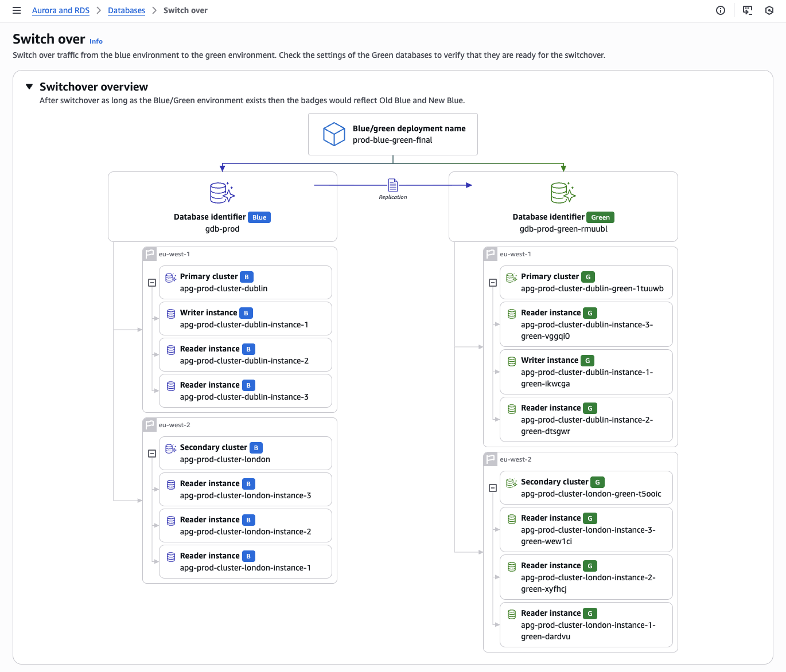Collapse the Switchover overview section

click(x=29, y=87)
